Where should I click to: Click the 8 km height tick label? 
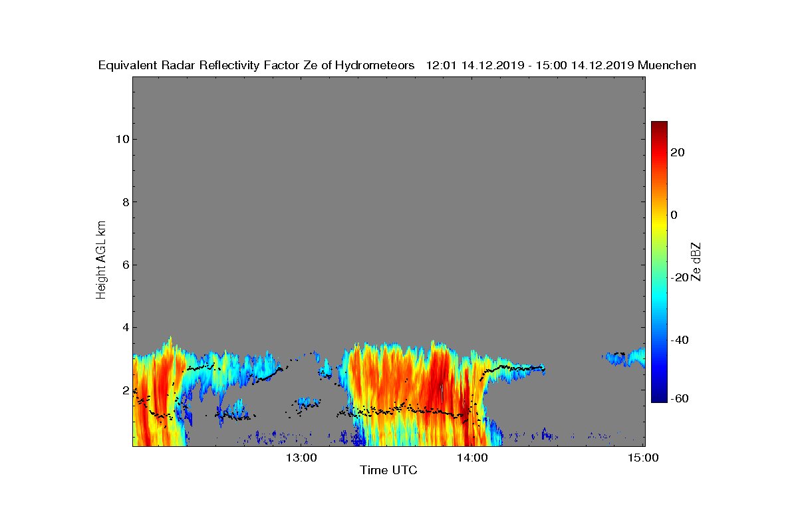point(124,202)
